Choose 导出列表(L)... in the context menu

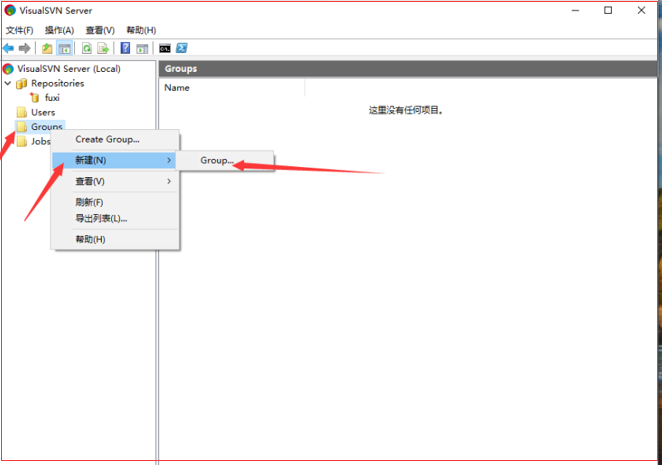pos(115,218)
